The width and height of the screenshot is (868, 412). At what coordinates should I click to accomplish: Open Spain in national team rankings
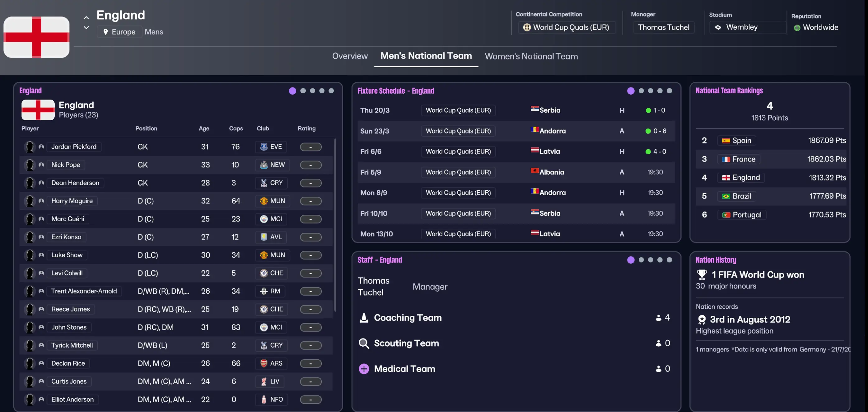(x=737, y=141)
